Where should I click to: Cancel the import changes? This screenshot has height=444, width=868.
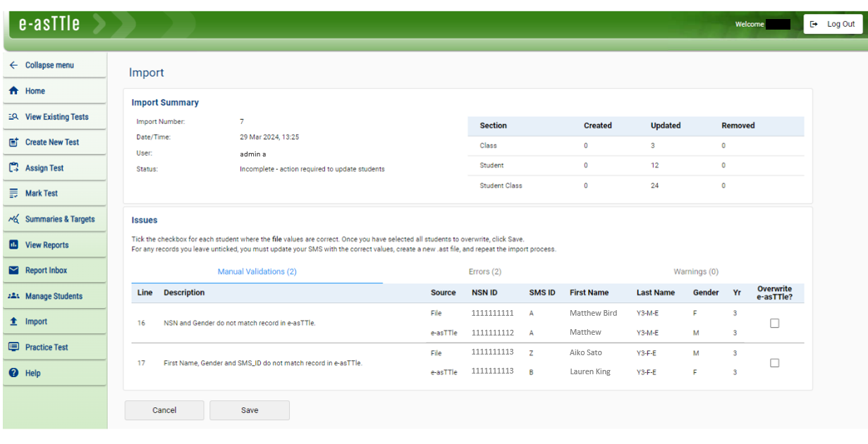coord(164,410)
